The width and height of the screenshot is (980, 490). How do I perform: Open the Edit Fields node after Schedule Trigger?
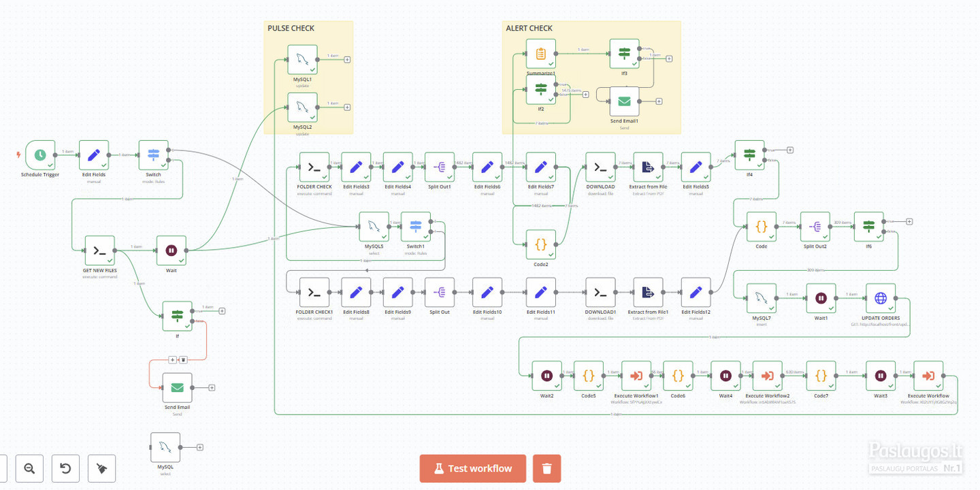[x=94, y=155]
